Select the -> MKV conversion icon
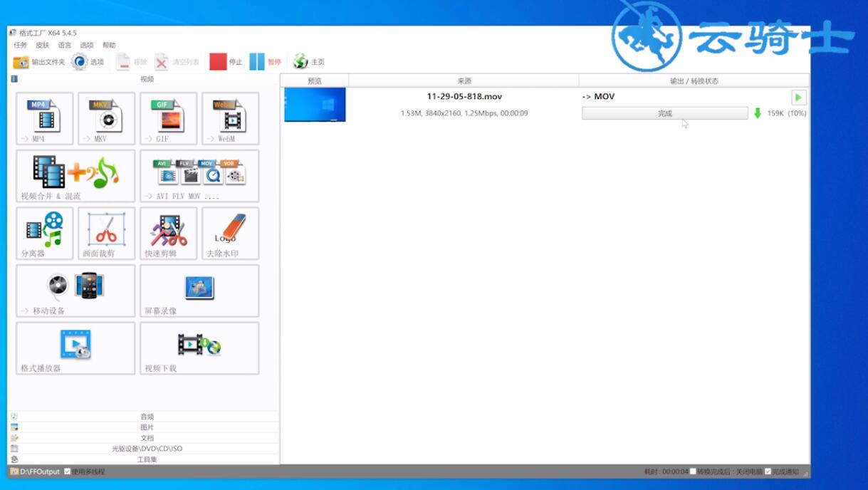Screen dimensions: 868x490 tap(107, 118)
